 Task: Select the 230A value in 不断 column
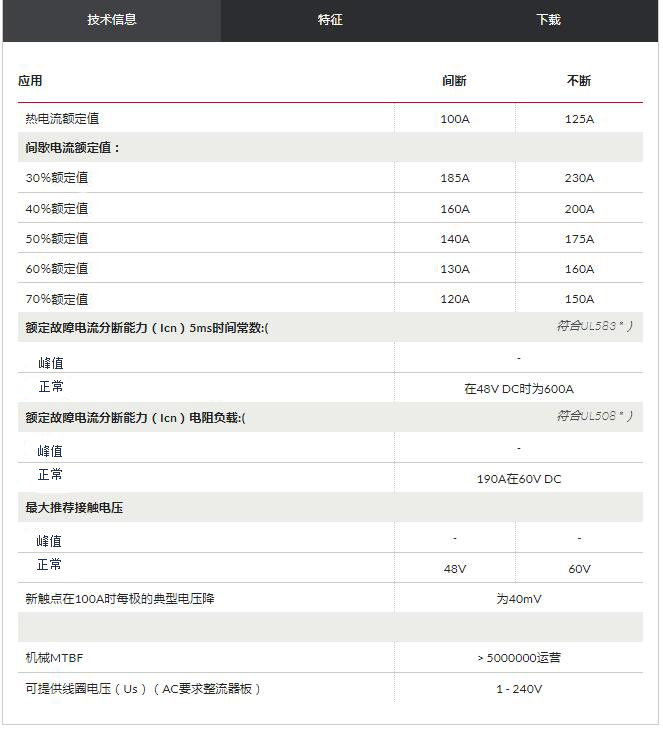coord(579,178)
